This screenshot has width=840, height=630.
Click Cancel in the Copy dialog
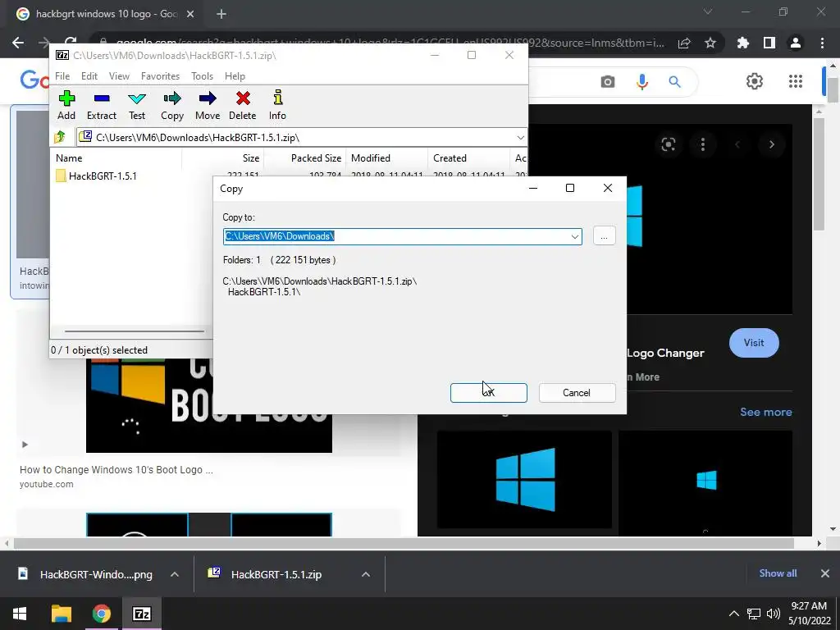point(577,393)
